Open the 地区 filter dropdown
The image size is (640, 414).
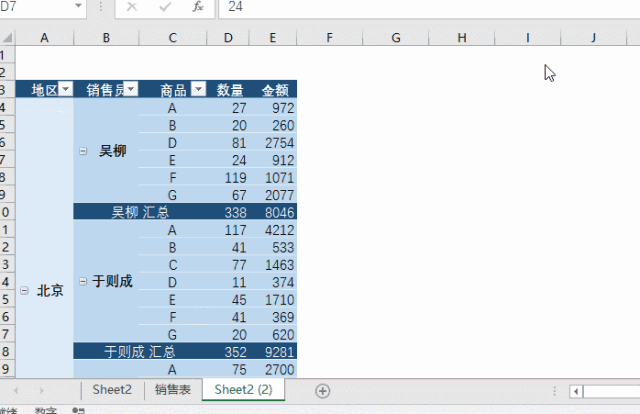(x=66, y=90)
